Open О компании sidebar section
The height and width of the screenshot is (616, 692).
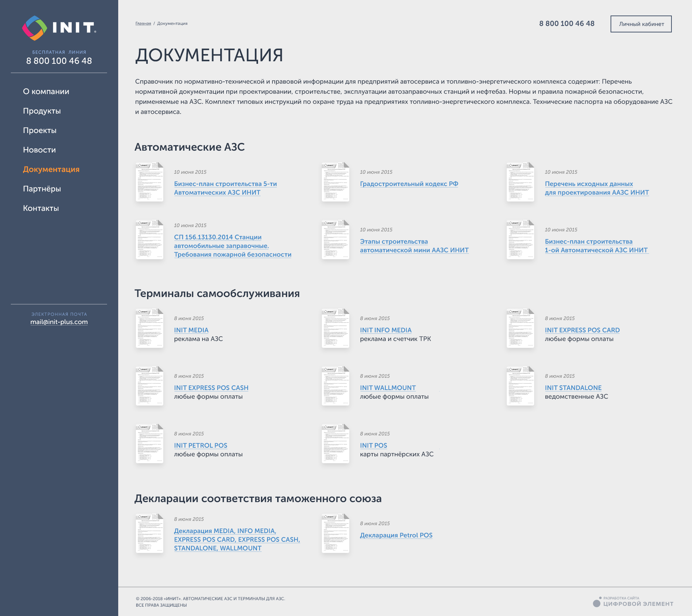pos(46,92)
